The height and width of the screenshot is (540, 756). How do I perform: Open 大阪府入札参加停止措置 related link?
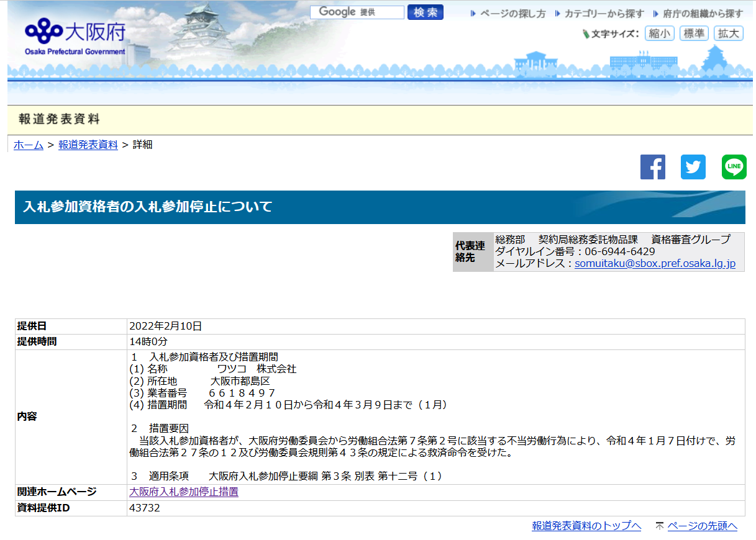(183, 492)
